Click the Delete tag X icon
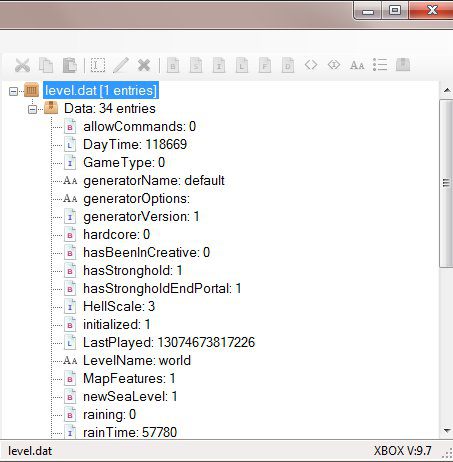Image resolution: width=453 pixels, height=462 pixels. click(x=144, y=65)
